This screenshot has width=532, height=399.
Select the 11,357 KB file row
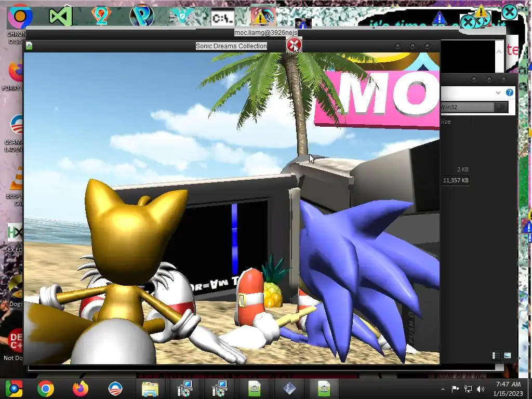[x=456, y=180]
